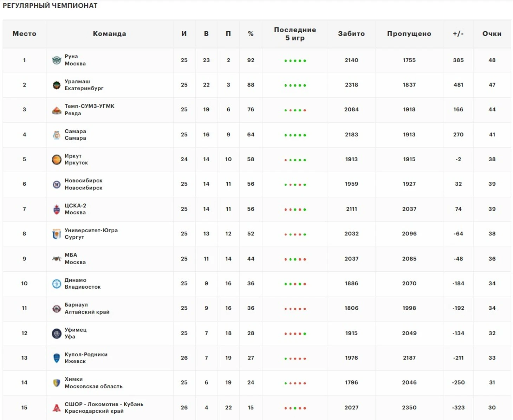The image size is (513, 420).
Task: Click the П losses column header
Action: [228, 34]
